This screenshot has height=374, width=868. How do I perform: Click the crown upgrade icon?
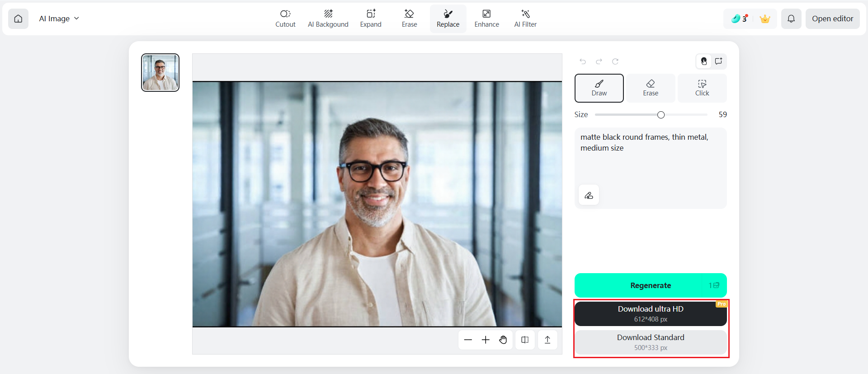tap(765, 19)
